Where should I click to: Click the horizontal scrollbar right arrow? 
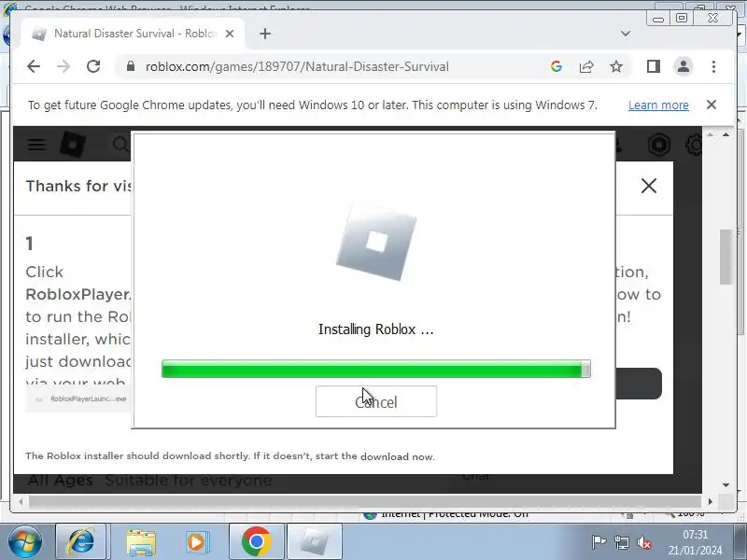710,501
